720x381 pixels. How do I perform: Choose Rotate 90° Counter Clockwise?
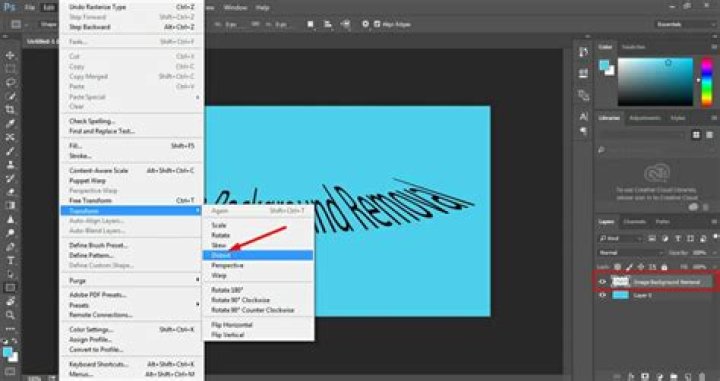[258, 310]
